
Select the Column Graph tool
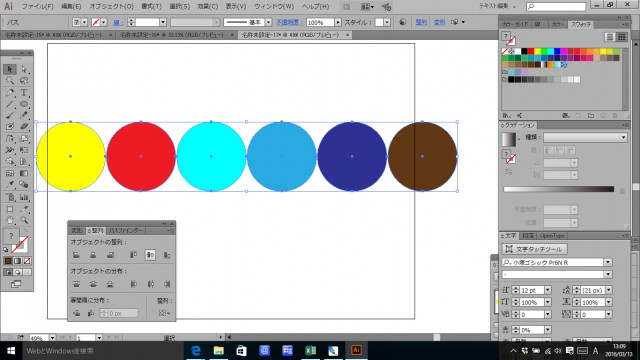(24, 197)
